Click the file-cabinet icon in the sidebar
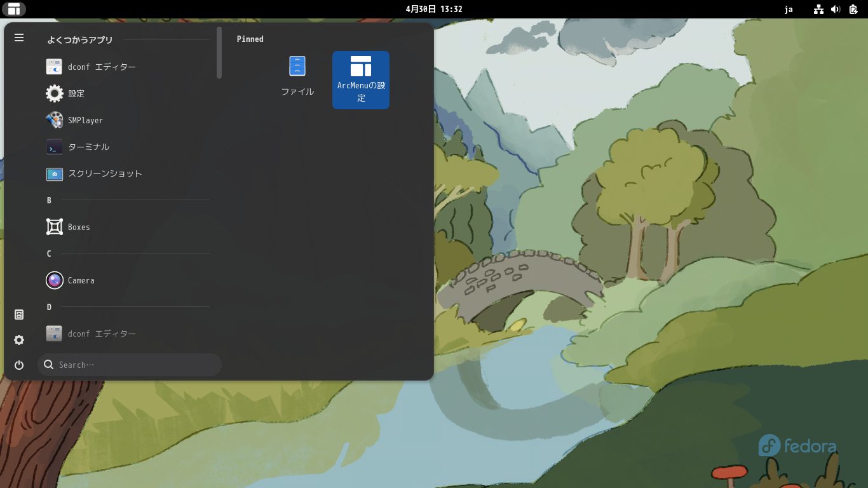Screen dimensions: 868x488 click(x=18, y=314)
